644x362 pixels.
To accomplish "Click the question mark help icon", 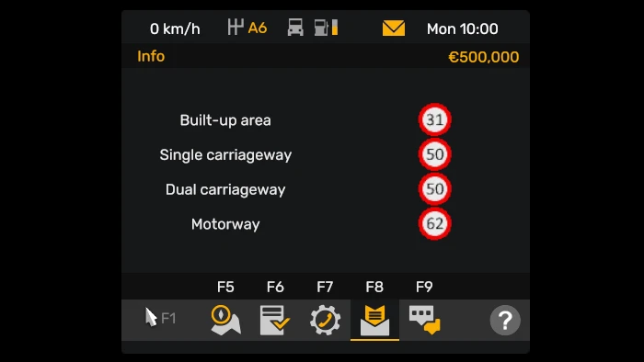I will point(505,320).
